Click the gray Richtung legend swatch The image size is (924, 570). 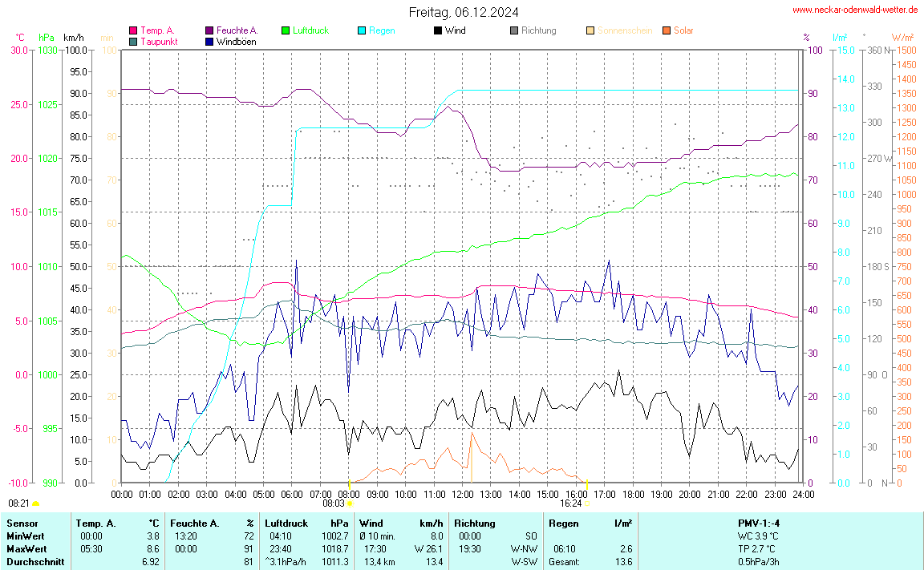point(514,31)
